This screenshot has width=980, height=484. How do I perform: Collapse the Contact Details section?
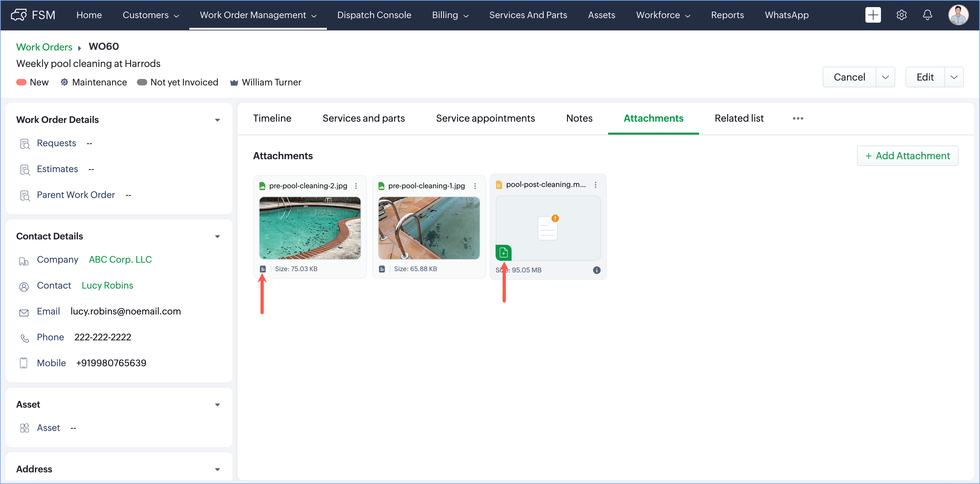tap(217, 236)
